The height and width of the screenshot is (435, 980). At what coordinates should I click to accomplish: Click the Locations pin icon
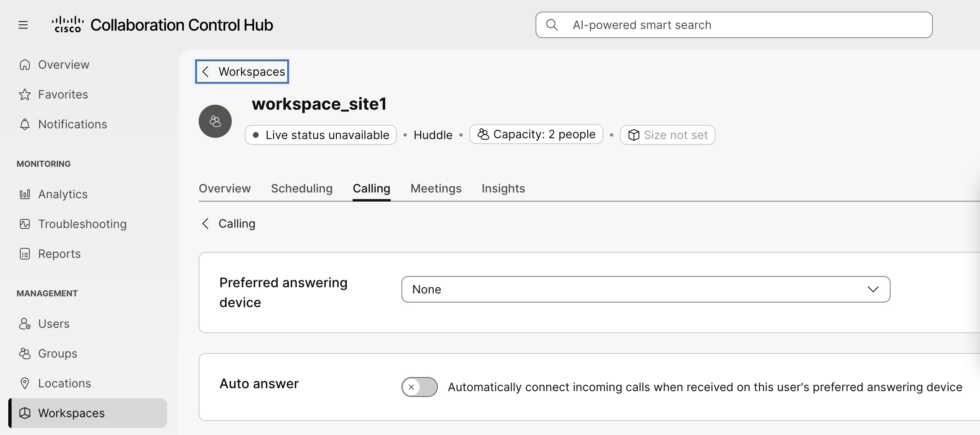(25, 383)
